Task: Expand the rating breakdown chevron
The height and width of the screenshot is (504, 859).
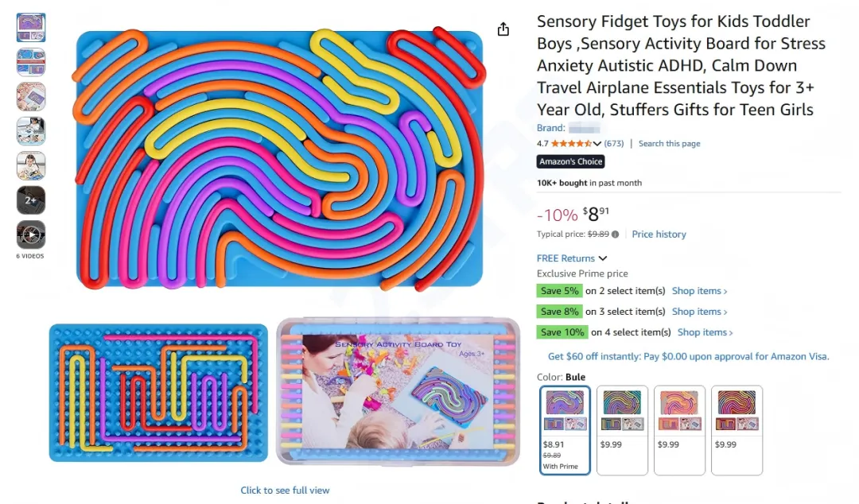Action: click(597, 144)
